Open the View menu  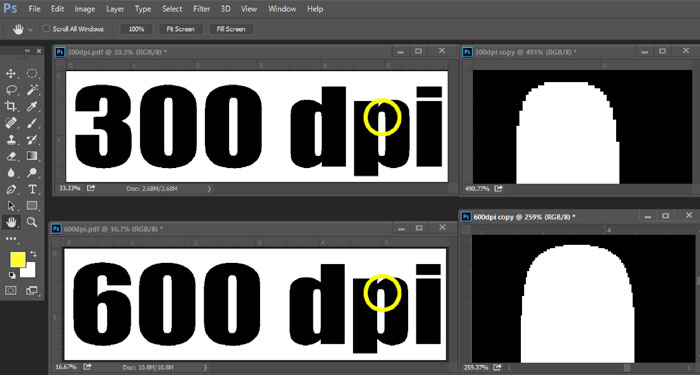click(x=249, y=9)
